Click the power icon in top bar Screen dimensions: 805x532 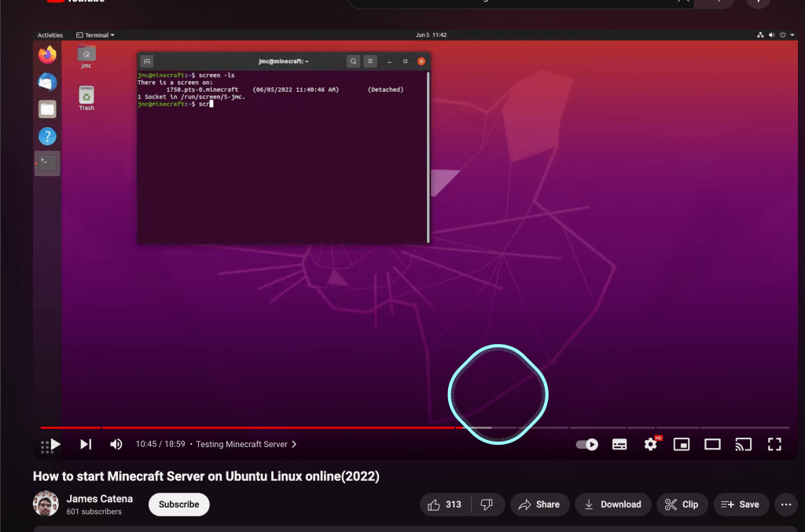(782, 35)
